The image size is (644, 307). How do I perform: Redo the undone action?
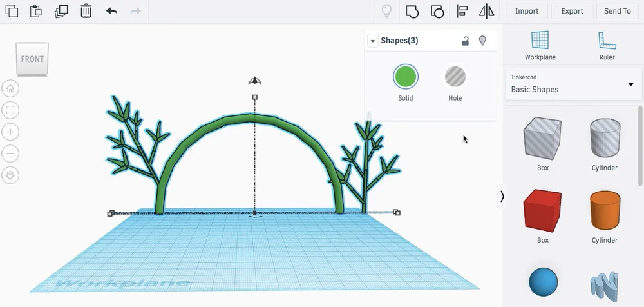(x=135, y=11)
